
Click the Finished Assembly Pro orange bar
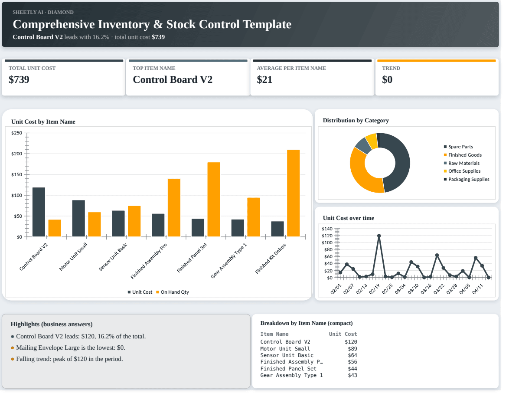[174, 208]
